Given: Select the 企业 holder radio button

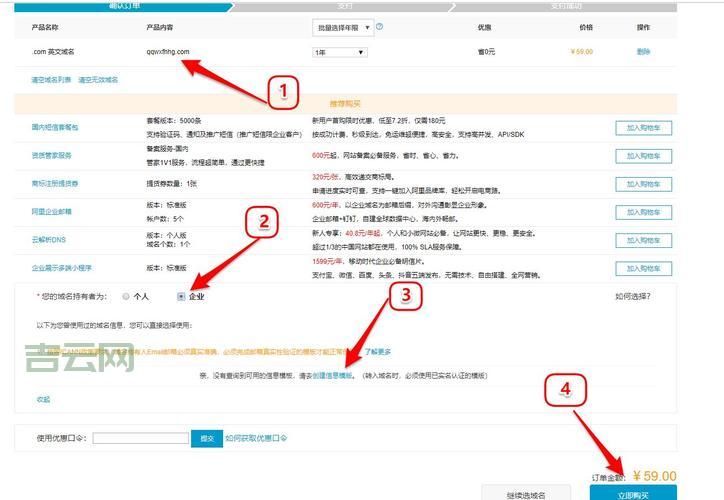Looking at the screenshot, I should tap(181, 296).
